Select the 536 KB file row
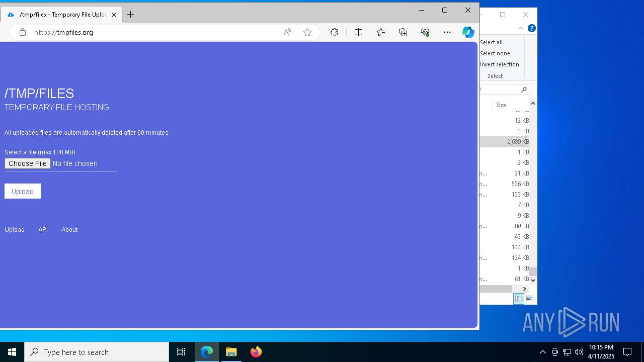 (505, 184)
